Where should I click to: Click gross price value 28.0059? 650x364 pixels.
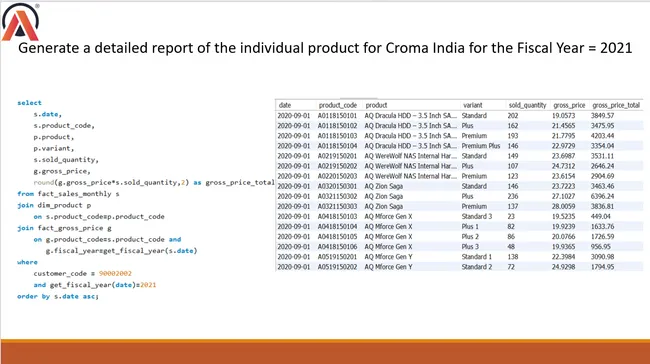click(x=563, y=206)
